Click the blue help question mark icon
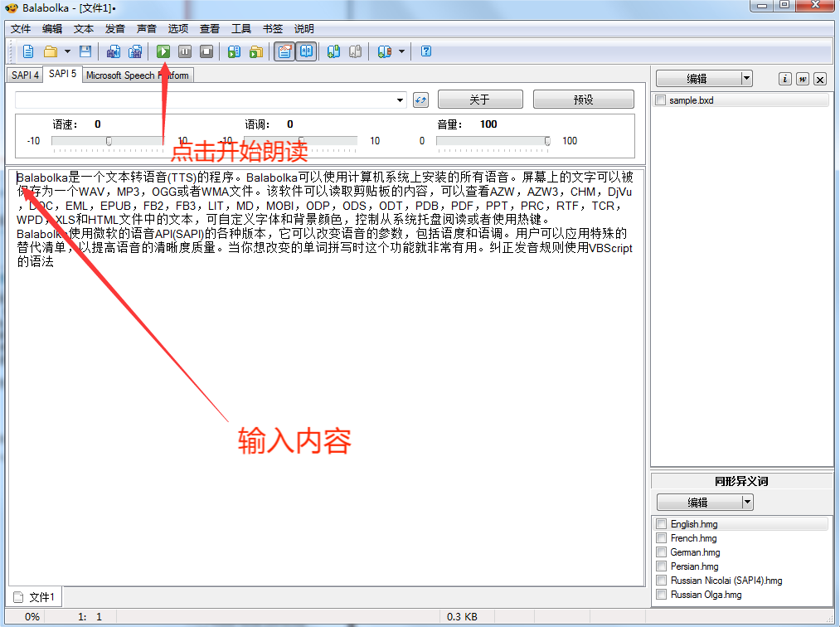 tap(426, 51)
